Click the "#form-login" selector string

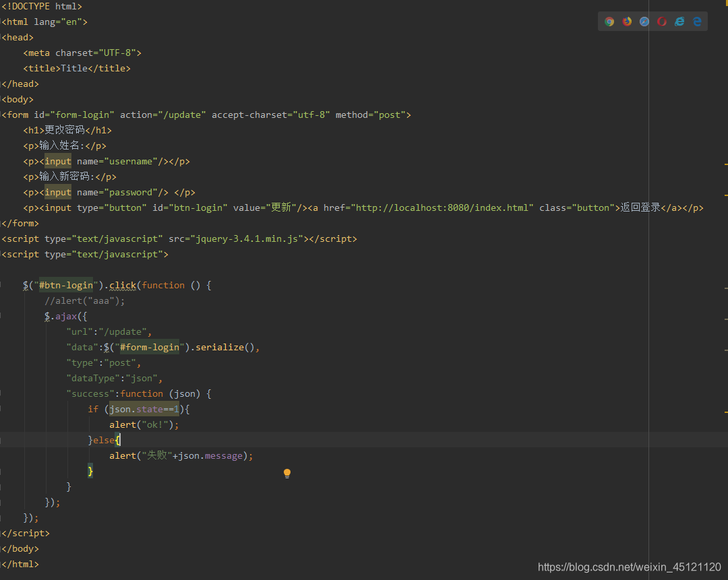tap(150, 347)
